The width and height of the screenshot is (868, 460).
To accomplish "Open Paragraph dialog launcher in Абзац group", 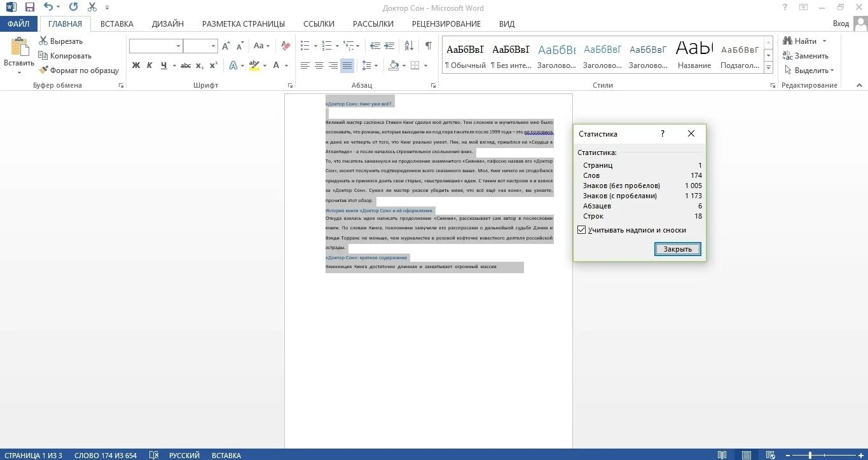I will click(x=435, y=85).
